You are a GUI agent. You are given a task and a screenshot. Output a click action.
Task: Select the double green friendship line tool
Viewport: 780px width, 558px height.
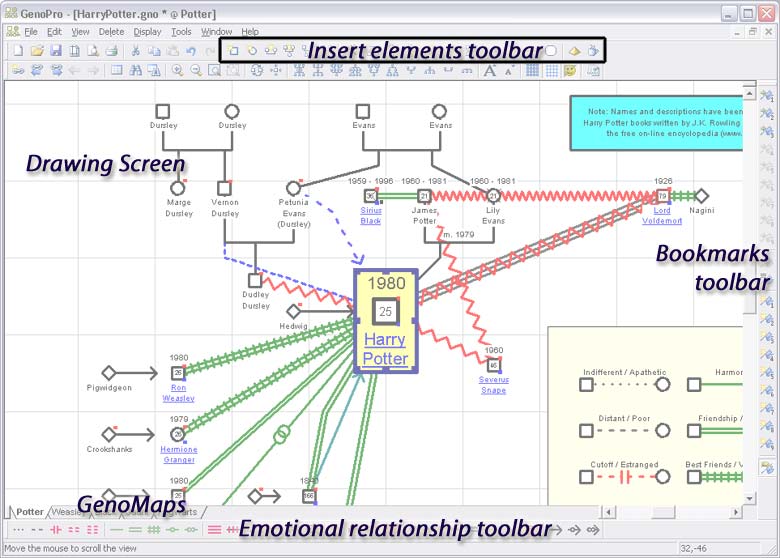(x=135, y=530)
